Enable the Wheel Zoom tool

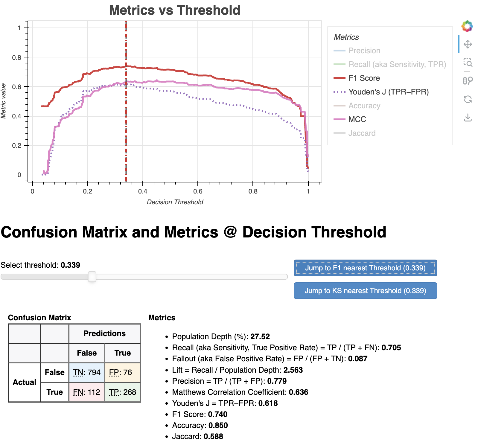(468, 81)
